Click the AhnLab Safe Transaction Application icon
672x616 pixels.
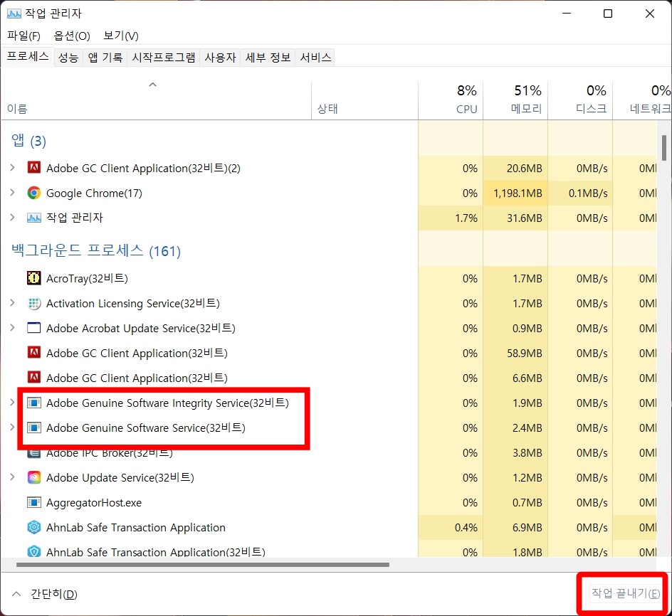[x=33, y=527]
